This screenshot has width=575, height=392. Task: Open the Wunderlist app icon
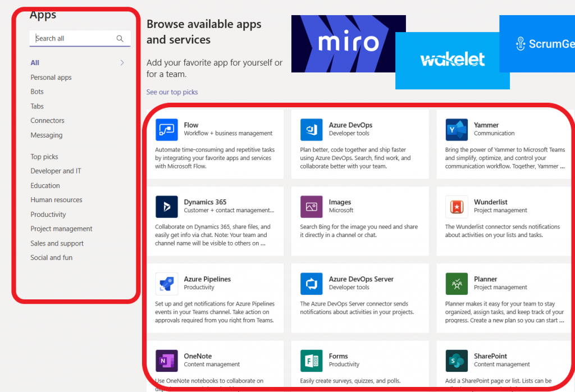pos(456,207)
